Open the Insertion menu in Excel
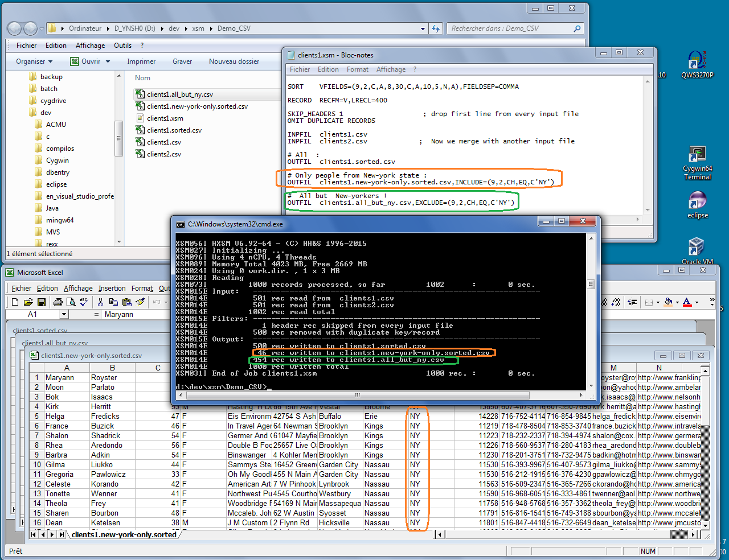Screen dimensions: 729x560 coord(112,289)
